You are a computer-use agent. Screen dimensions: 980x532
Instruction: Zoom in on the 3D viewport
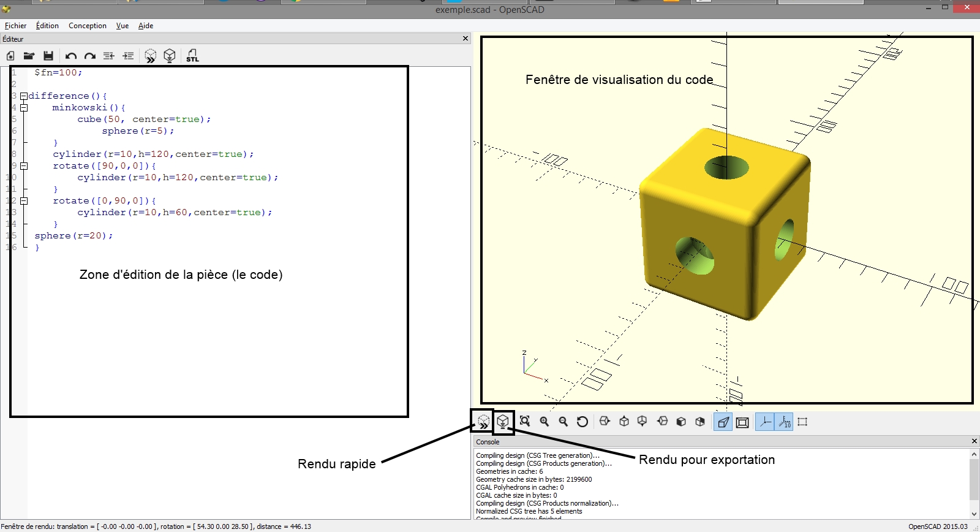coord(544,422)
